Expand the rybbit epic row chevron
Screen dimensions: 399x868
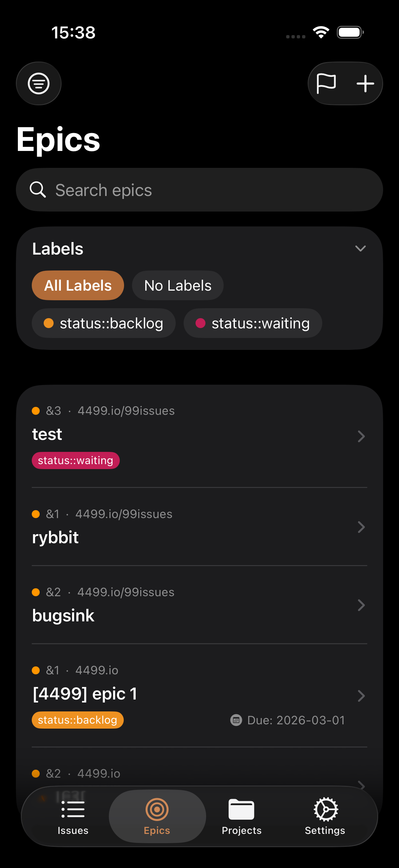(x=361, y=527)
